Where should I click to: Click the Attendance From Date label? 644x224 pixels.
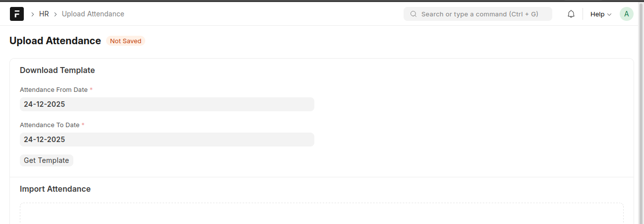pyautogui.click(x=54, y=90)
